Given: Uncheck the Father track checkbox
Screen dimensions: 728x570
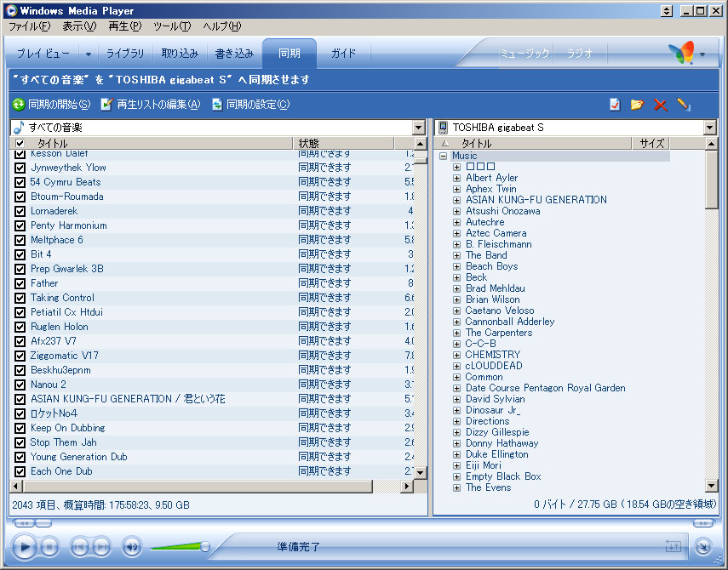Looking at the screenshot, I should pyautogui.click(x=20, y=283).
